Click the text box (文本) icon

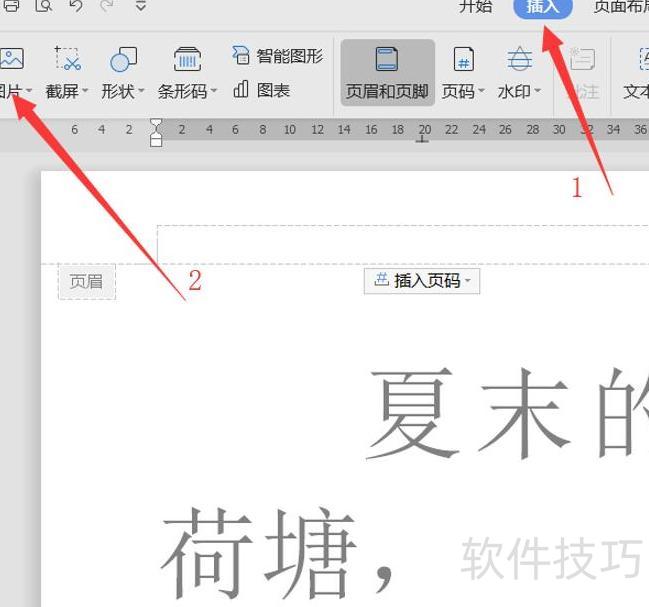pos(643,59)
